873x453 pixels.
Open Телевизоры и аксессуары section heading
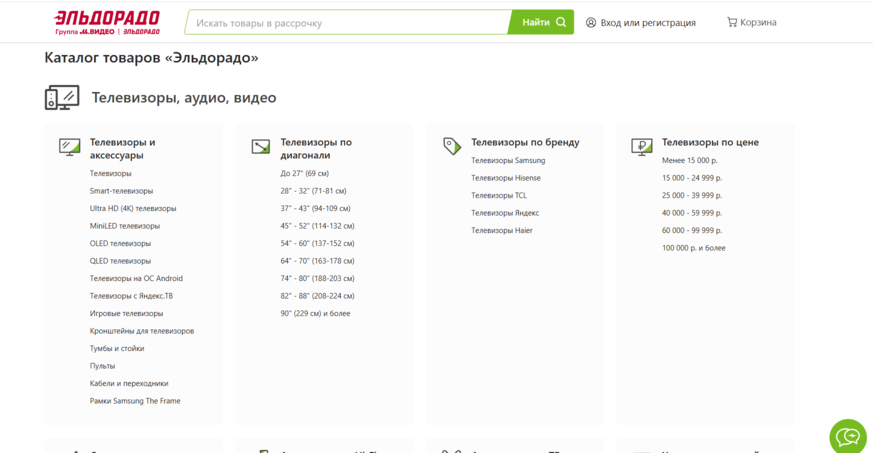tap(122, 149)
